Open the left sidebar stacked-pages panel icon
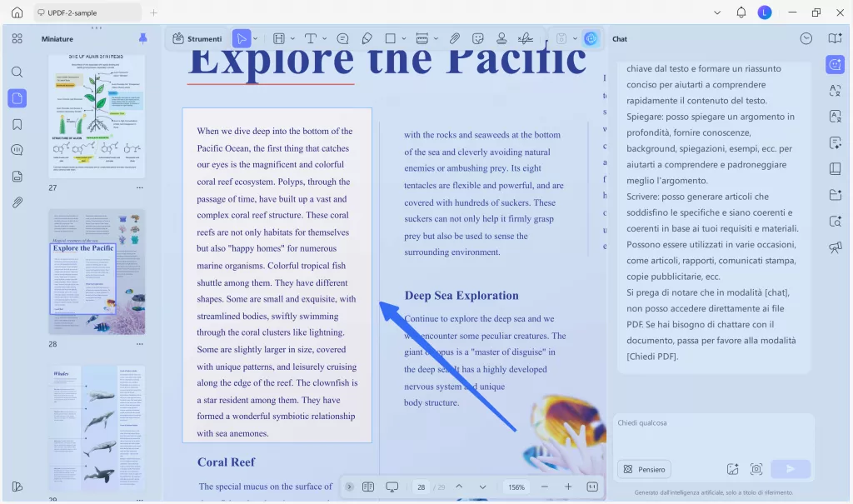The height and width of the screenshot is (504, 853). click(x=17, y=177)
